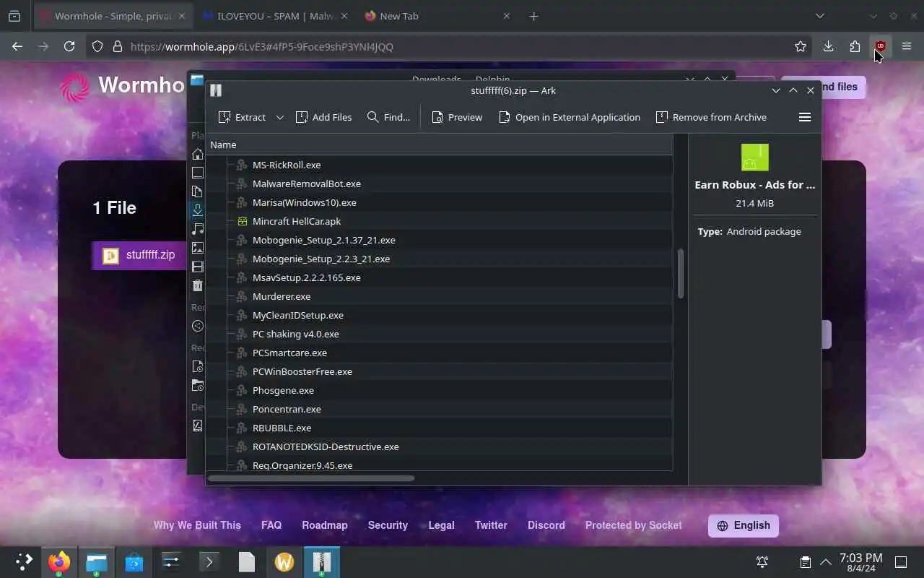Click the site lock icon in address bar

pyautogui.click(x=118, y=46)
